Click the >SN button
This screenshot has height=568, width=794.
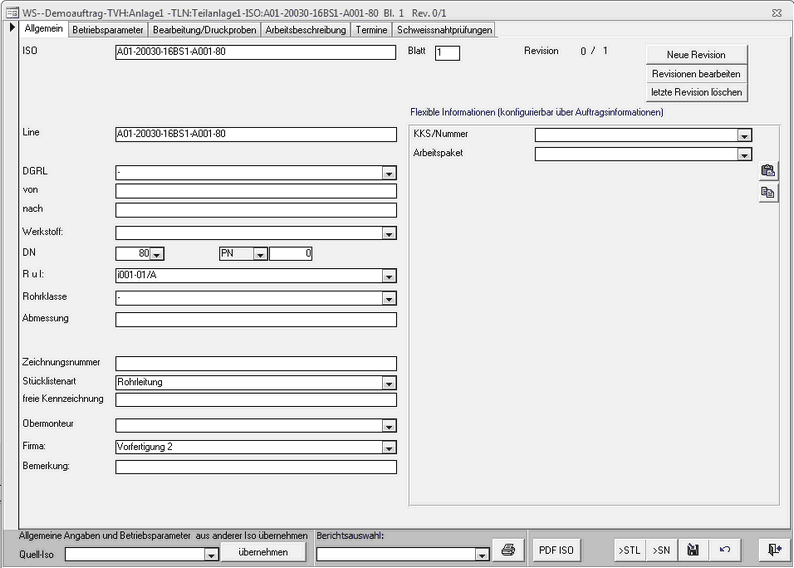point(660,549)
